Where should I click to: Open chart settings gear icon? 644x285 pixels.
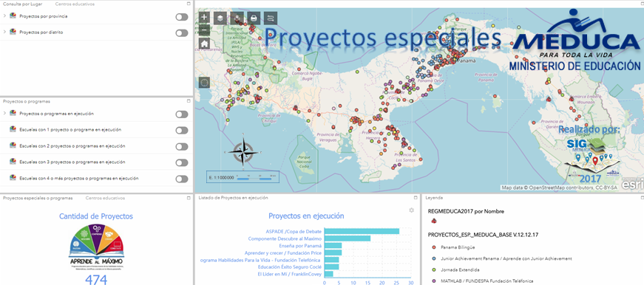(412, 210)
